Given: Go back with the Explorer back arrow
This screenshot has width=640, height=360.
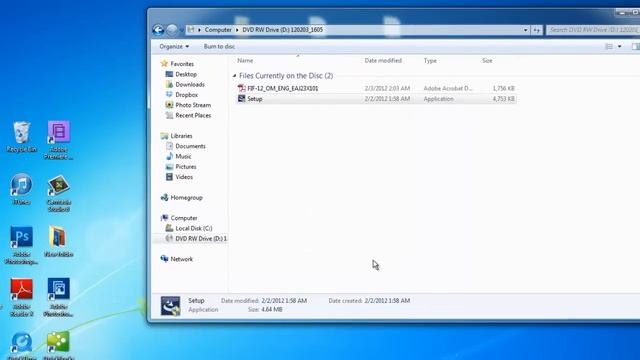Looking at the screenshot, I should pos(158,30).
